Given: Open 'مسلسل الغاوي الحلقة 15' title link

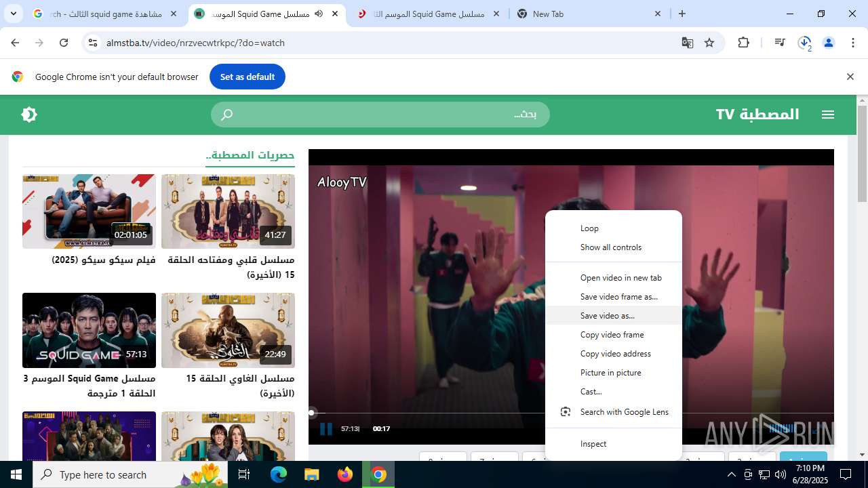Looking at the screenshot, I should pyautogui.click(x=240, y=386).
